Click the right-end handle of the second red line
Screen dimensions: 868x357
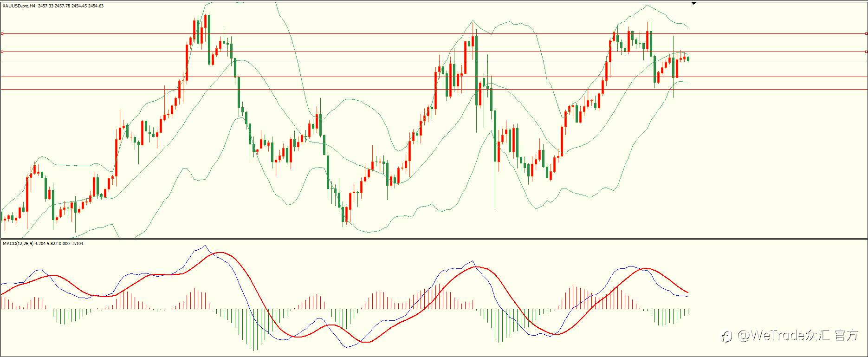pos(866,52)
